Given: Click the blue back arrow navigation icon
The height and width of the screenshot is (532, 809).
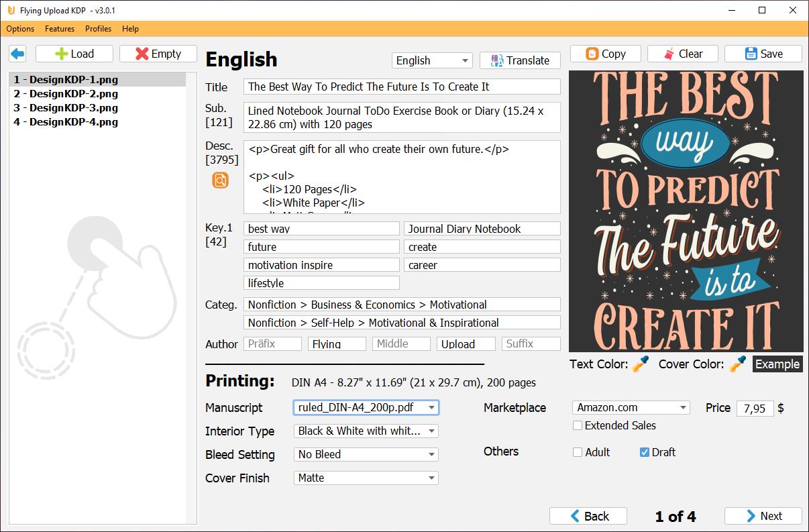Looking at the screenshot, I should (x=17, y=54).
